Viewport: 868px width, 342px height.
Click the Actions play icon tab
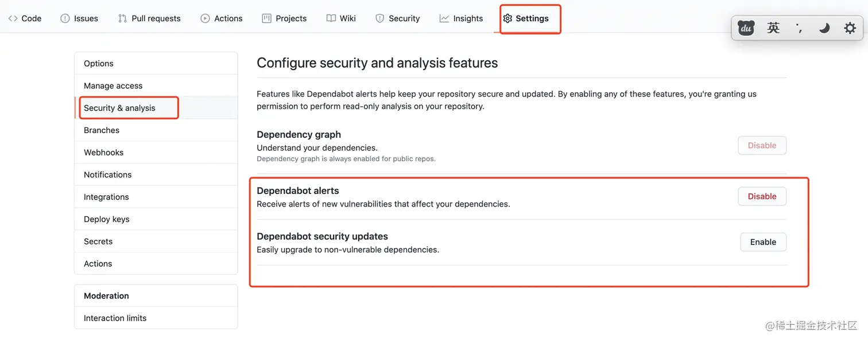click(205, 18)
